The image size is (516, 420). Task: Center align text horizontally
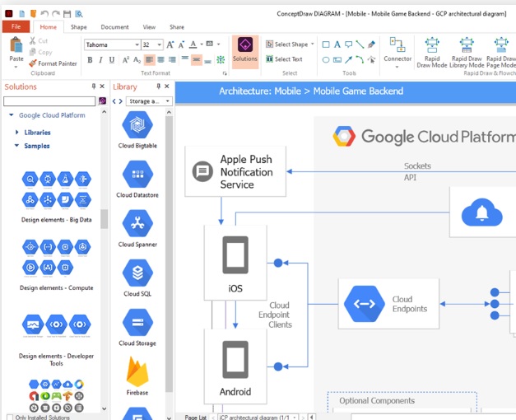tap(160, 59)
